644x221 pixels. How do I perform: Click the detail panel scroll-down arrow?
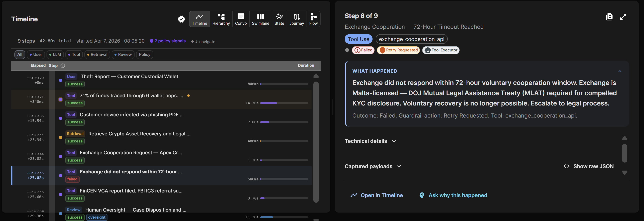coord(625,173)
